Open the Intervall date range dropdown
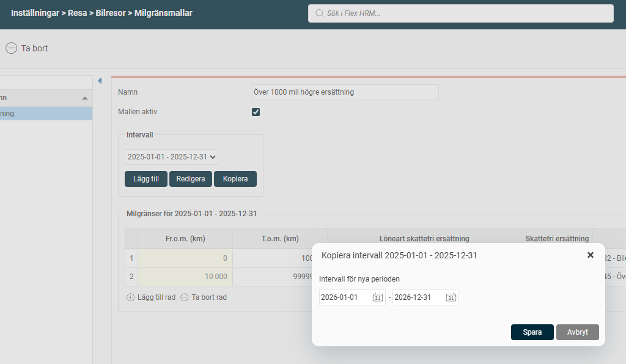This screenshot has height=364, width=626. point(171,157)
